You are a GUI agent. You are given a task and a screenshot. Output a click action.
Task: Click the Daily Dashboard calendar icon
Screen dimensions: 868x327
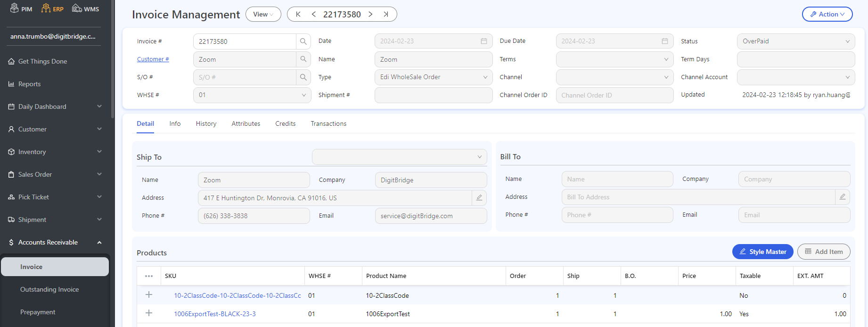pyautogui.click(x=11, y=106)
